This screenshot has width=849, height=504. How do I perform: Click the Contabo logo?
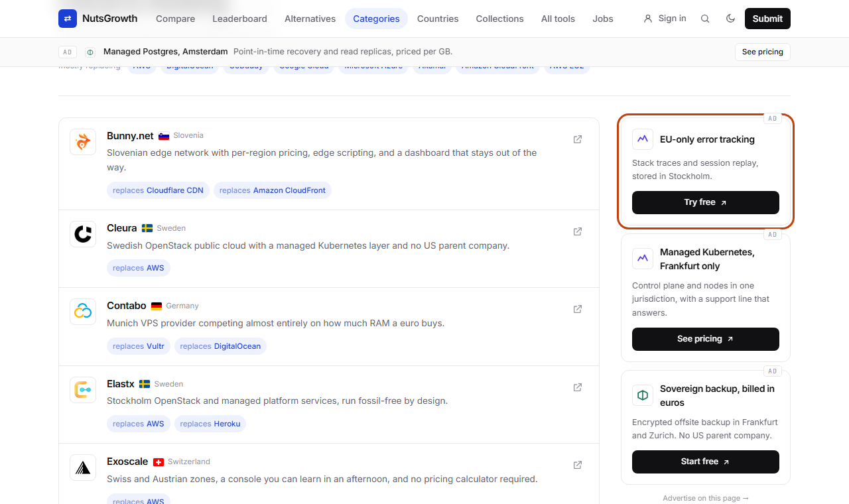(x=83, y=312)
